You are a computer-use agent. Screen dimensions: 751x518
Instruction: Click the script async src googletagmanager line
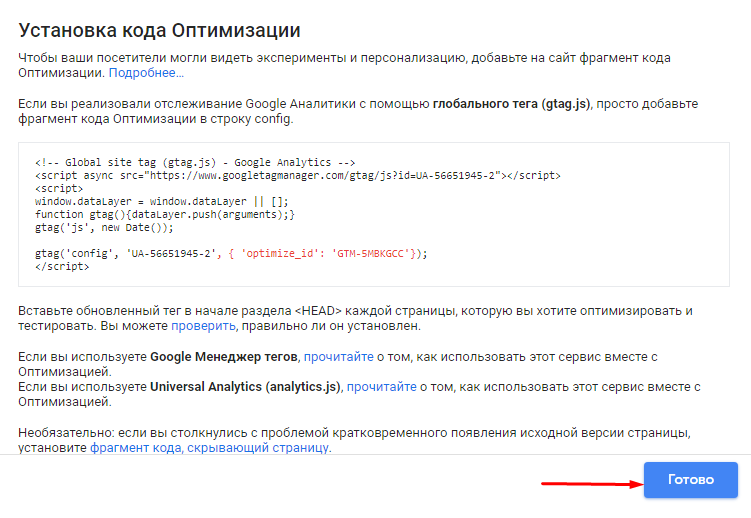tap(297, 175)
